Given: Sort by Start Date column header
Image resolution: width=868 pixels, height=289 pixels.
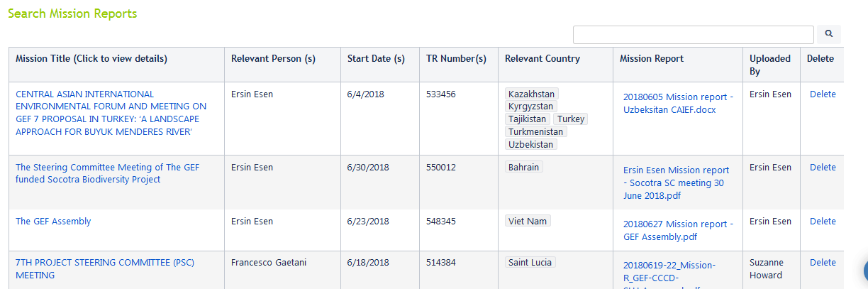Looking at the screenshot, I should [x=376, y=59].
